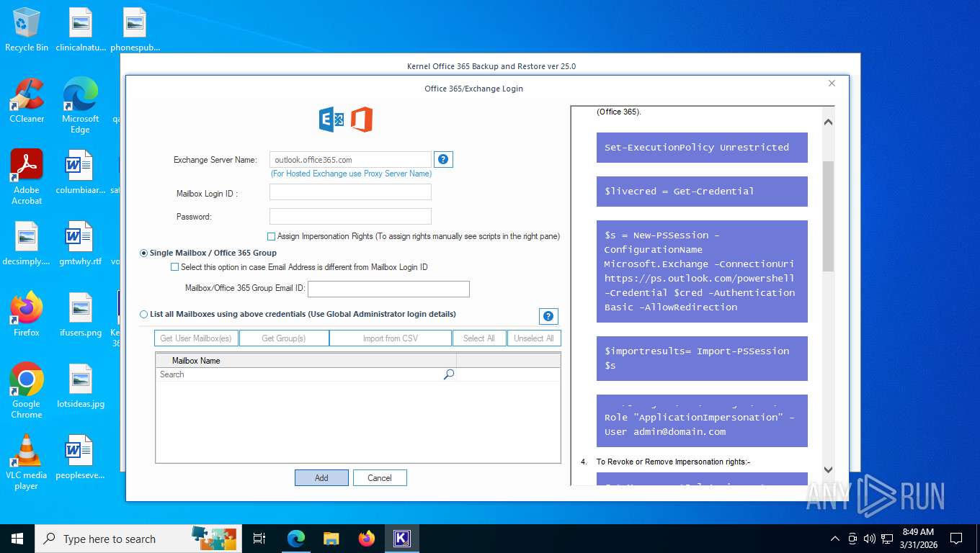Select ifusers.png file on desktop
Viewport: 980px width, 553px height.
(80, 315)
